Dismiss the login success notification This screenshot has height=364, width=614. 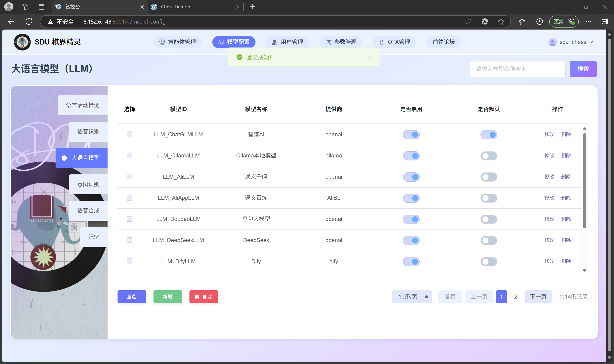pyautogui.click(x=370, y=57)
